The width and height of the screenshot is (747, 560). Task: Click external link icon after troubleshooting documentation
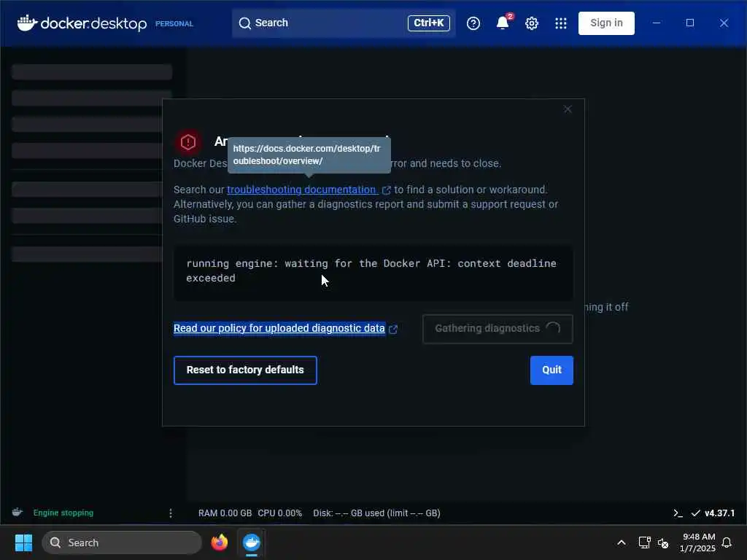[387, 190]
